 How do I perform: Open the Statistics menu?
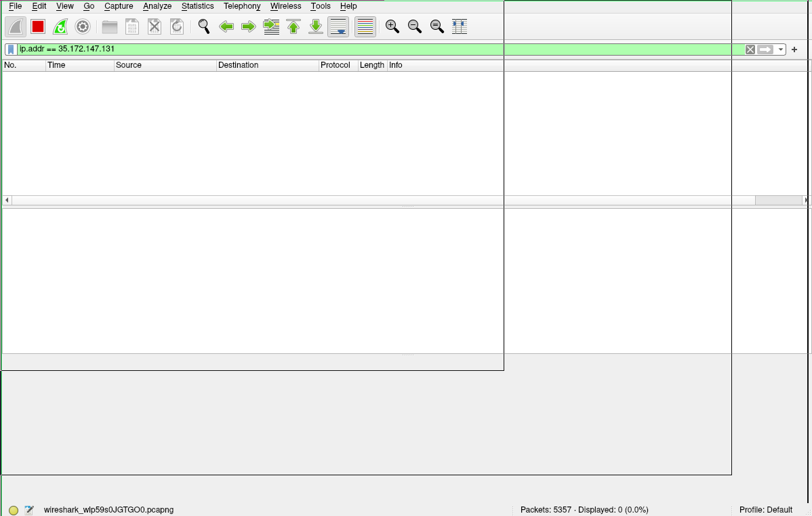[197, 6]
